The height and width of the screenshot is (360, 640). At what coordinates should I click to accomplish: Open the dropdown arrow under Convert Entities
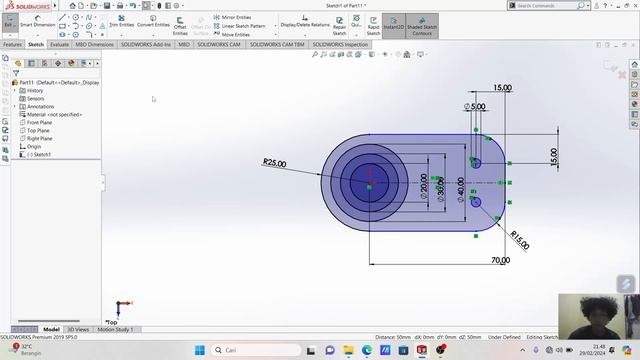tap(153, 35)
